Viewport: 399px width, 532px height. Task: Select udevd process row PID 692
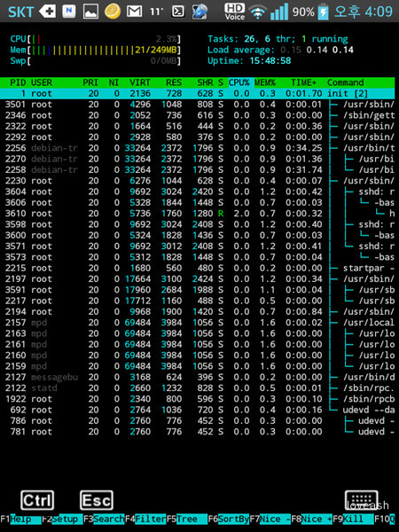[198, 410]
